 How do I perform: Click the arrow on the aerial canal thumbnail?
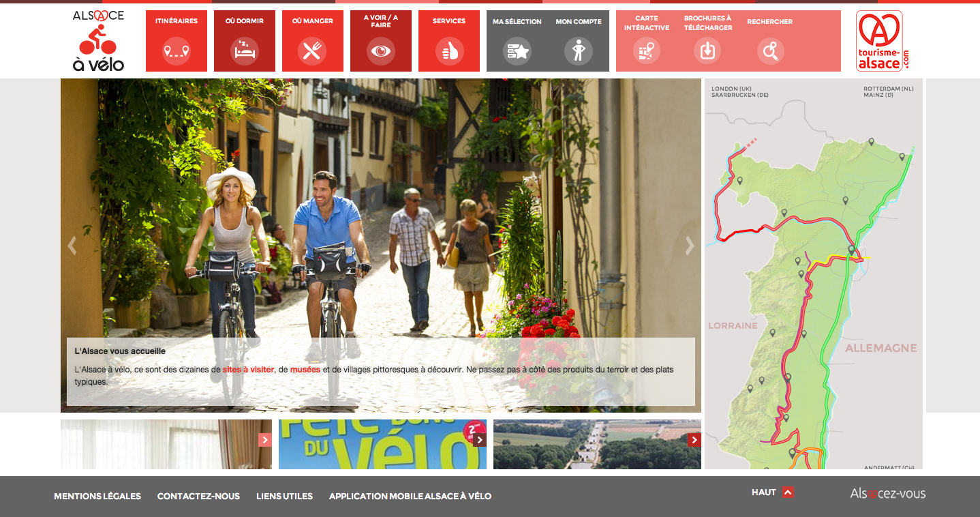pyautogui.click(x=694, y=440)
